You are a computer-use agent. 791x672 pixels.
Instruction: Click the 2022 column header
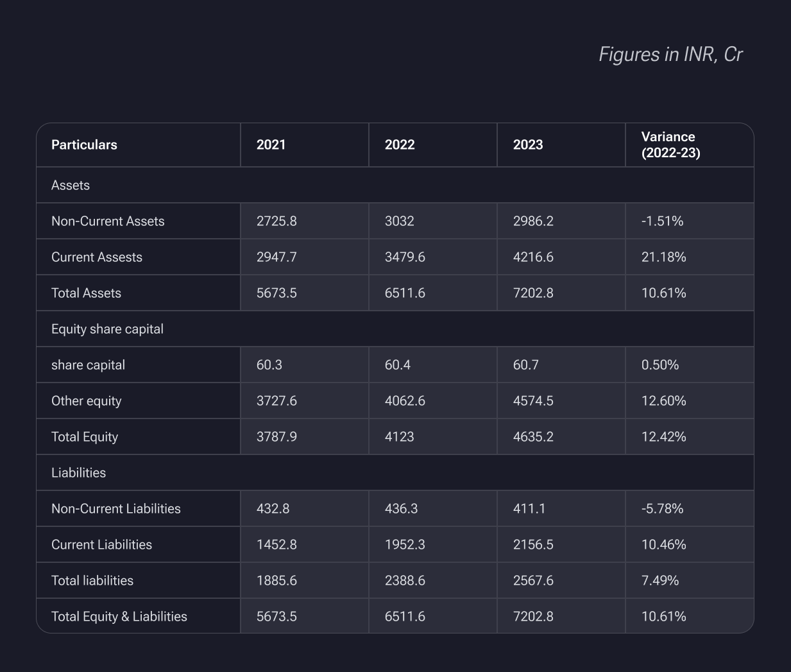pos(400,145)
